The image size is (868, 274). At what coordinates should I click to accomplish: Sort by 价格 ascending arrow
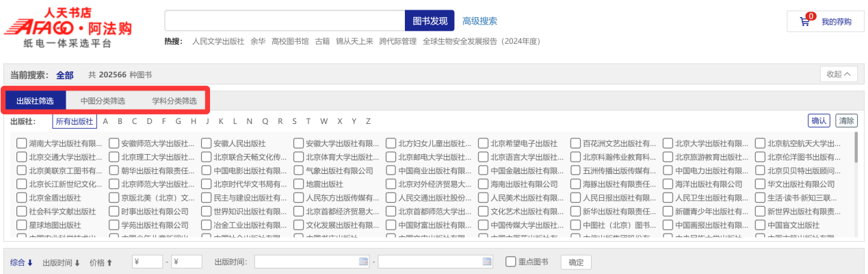(x=109, y=262)
